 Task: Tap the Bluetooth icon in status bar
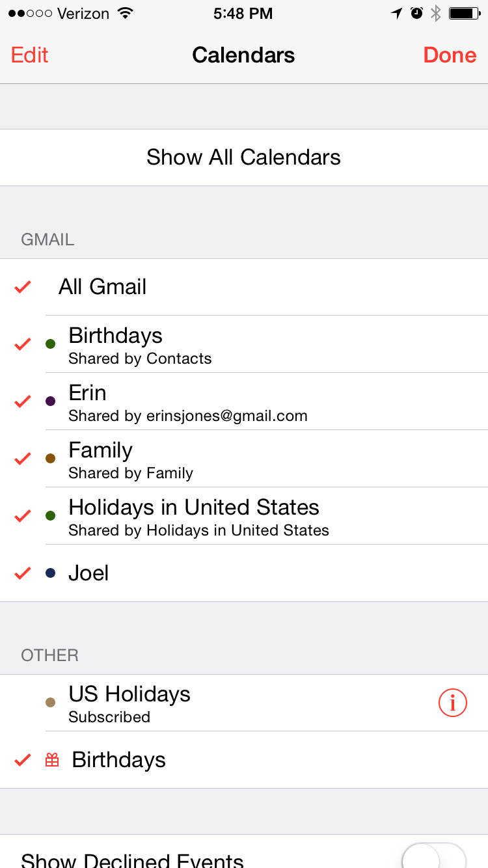(x=436, y=13)
